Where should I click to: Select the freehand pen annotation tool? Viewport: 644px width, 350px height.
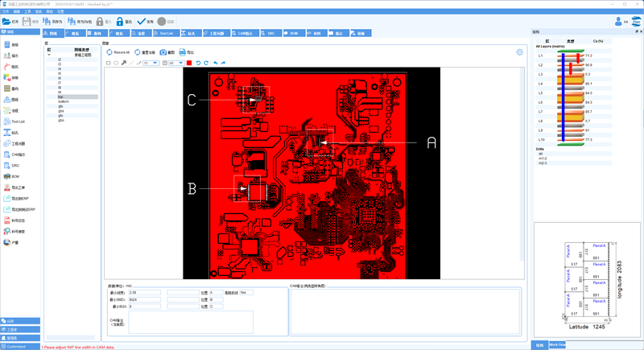[x=138, y=63]
